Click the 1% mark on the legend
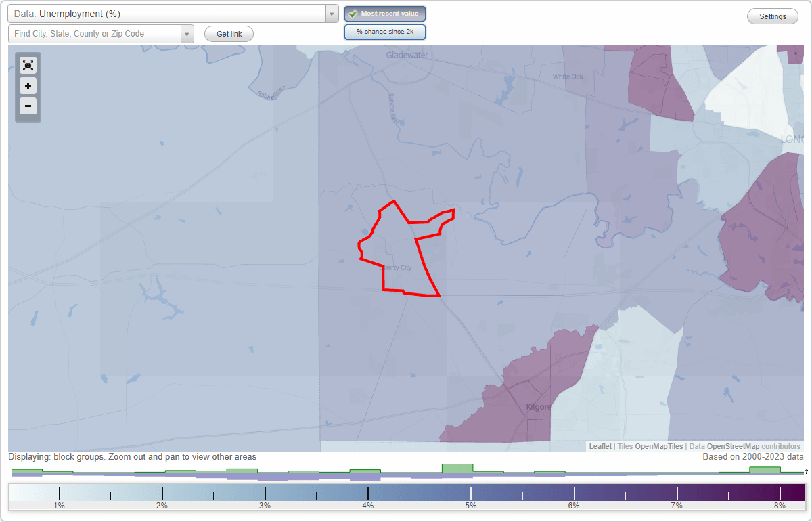 click(59, 506)
